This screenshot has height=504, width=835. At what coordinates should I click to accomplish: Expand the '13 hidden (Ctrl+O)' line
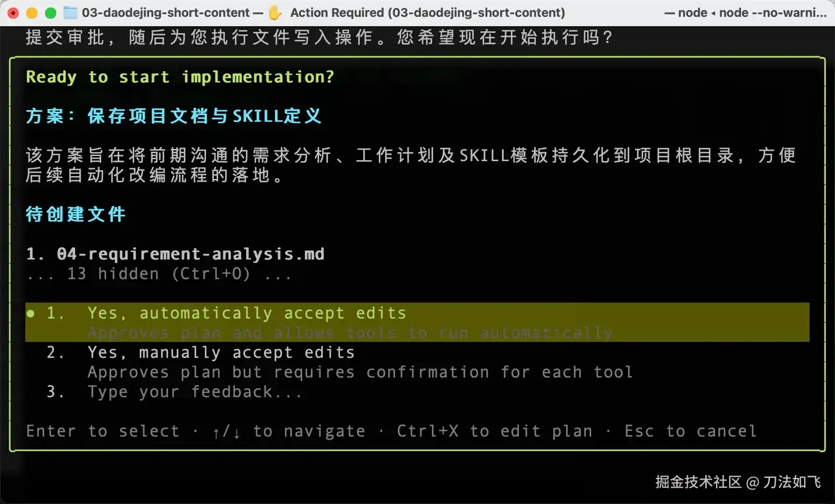tap(159, 274)
